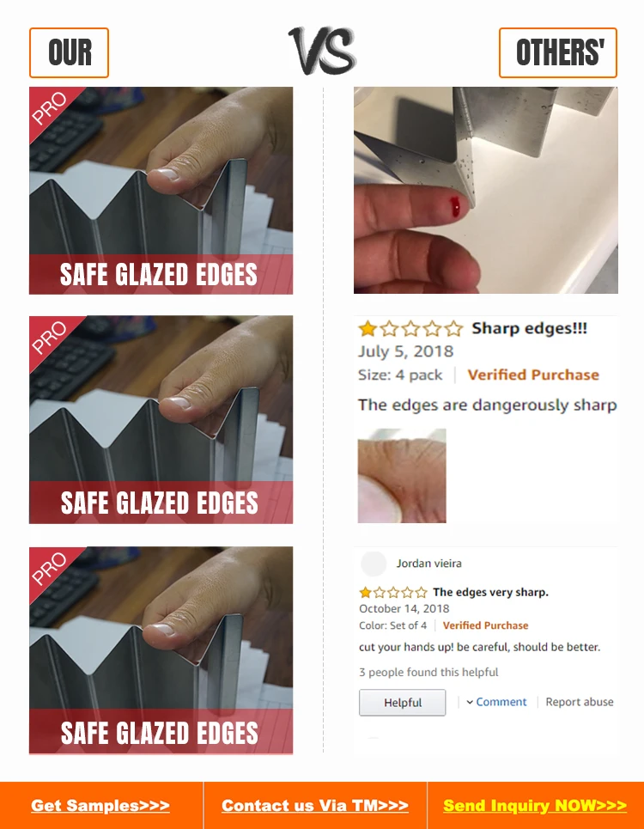The width and height of the screenshot is (644, 829).
Task: Open first Safe Glazed Edges product image
Action: (x=161, y=191)
